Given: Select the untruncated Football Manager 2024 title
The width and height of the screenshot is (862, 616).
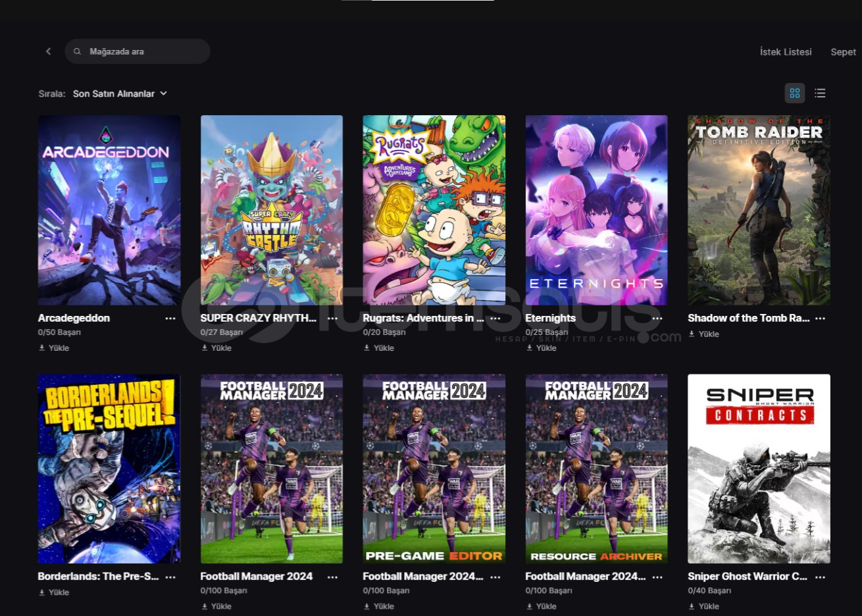Looking at the screenshot, I should (257, 577).
